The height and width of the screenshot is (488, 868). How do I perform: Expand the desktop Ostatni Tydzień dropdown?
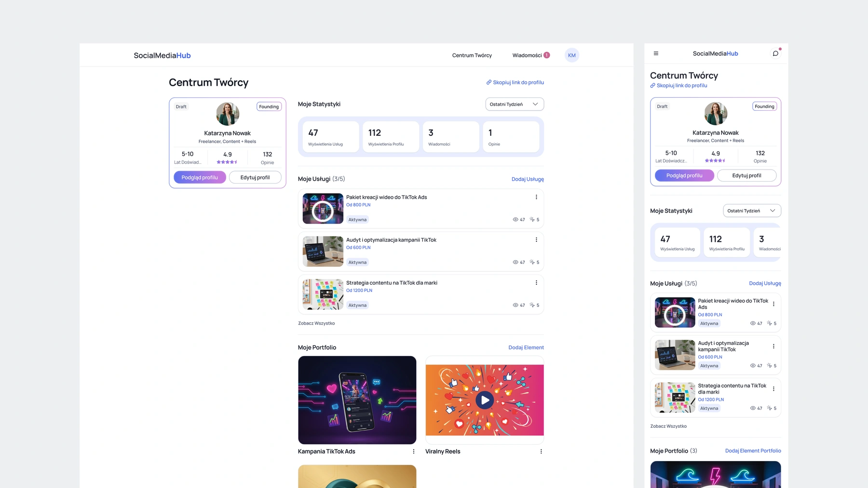pos(515,104)
